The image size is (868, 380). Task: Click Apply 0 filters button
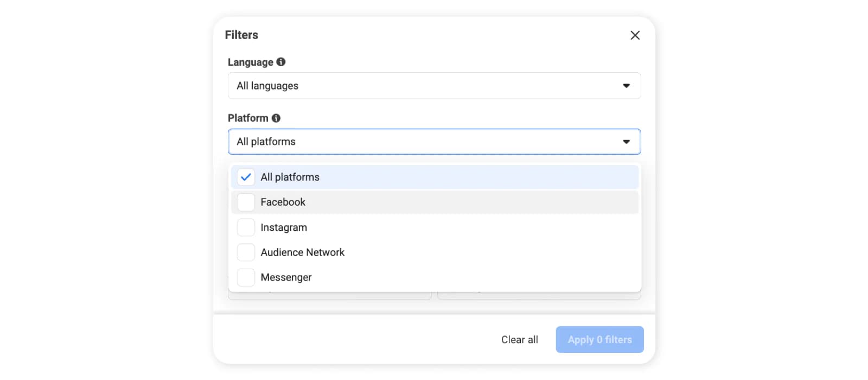[x=599, y=339]
